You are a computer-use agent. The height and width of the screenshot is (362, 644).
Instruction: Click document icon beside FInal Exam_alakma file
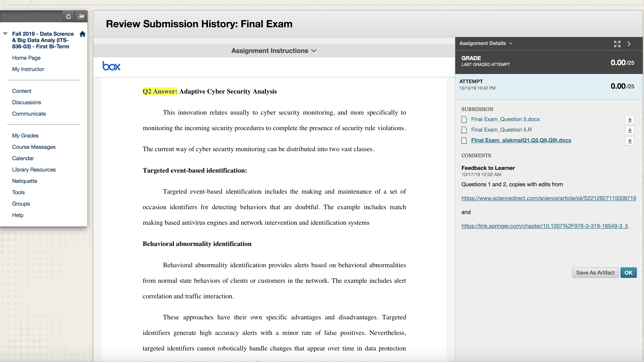point(464,140)
